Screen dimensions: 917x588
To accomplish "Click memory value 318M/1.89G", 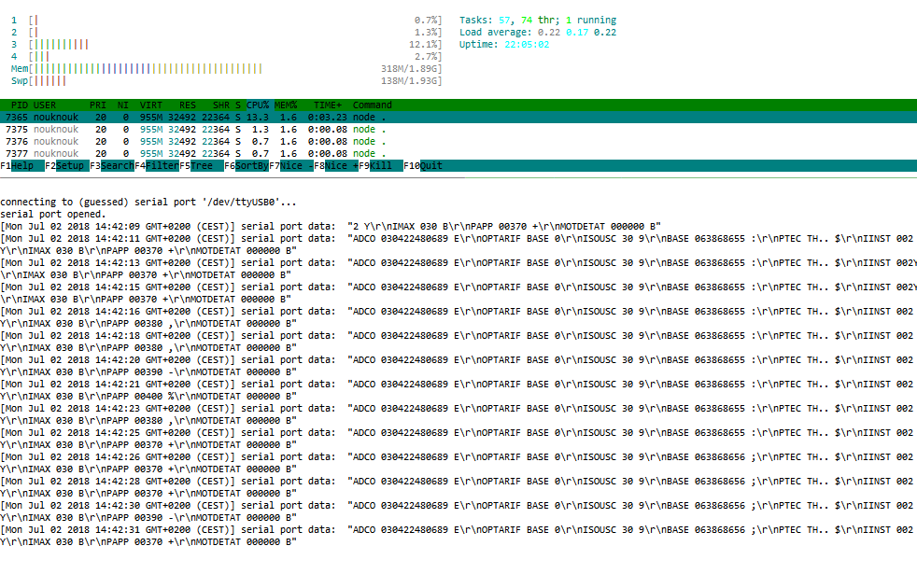I will (409, 69).
